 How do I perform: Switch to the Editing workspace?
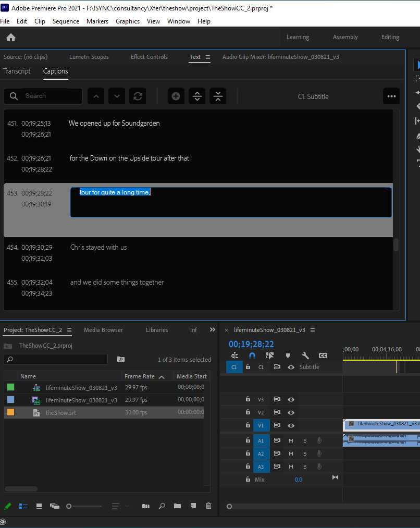pyautogui.click(x=390, y=37)
